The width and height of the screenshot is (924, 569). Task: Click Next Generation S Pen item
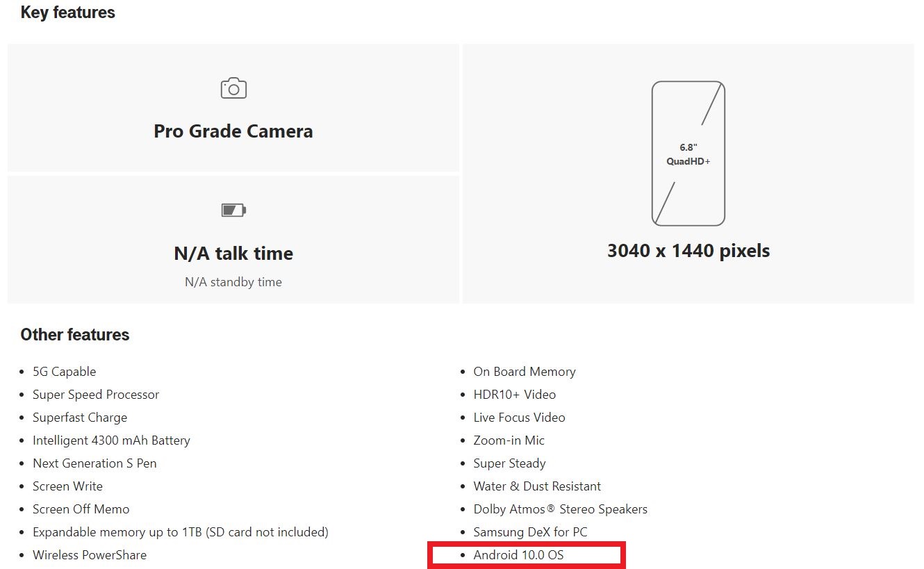(x=94, y=463)
